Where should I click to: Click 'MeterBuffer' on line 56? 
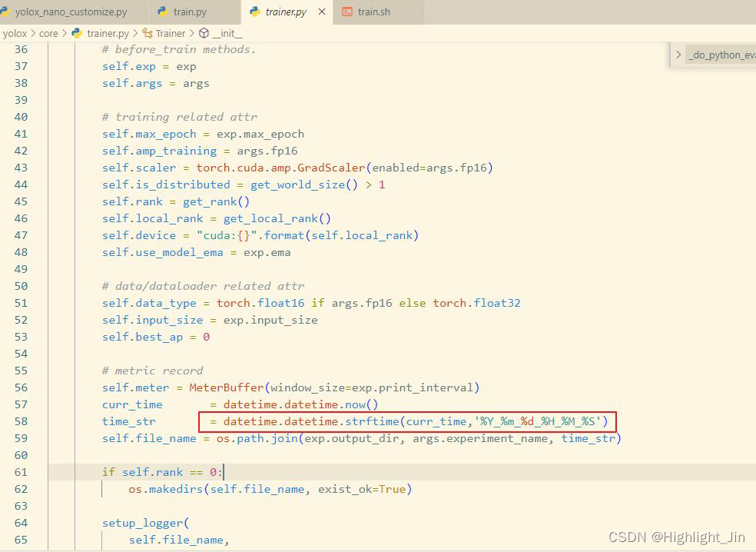(x=227, y=388)
